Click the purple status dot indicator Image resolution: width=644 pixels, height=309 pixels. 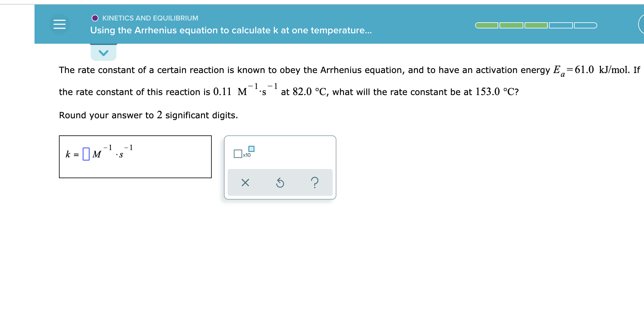tap(95, 18)
